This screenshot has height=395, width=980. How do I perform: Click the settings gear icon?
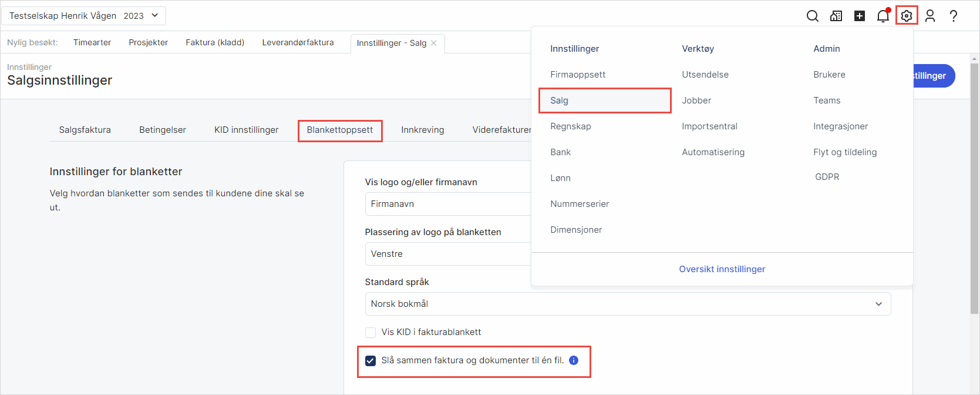(907, 16)
